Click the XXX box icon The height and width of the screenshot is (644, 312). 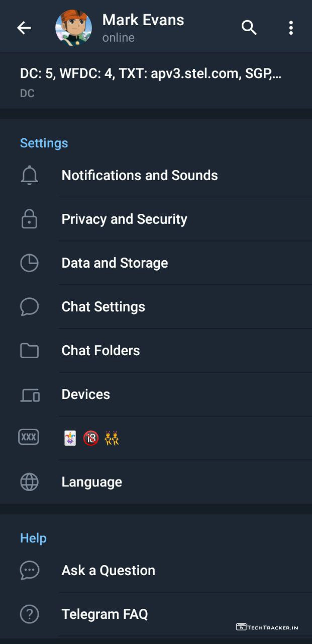[x=29, y=438]
